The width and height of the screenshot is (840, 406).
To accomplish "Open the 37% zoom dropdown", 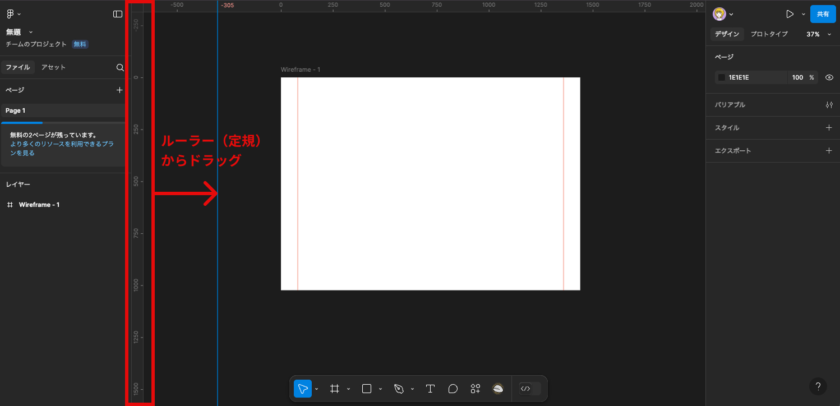I will pyautogui.click(x=813, y=34).
